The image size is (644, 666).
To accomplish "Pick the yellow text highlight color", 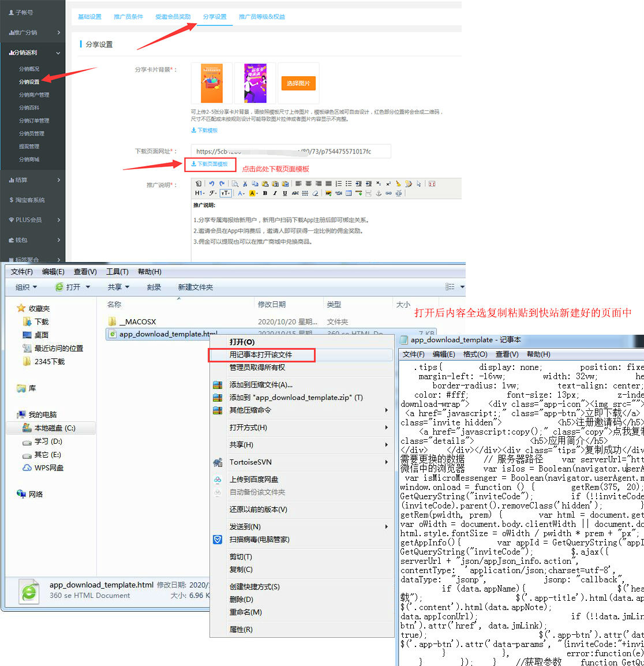I will click(x=253, y=193).
